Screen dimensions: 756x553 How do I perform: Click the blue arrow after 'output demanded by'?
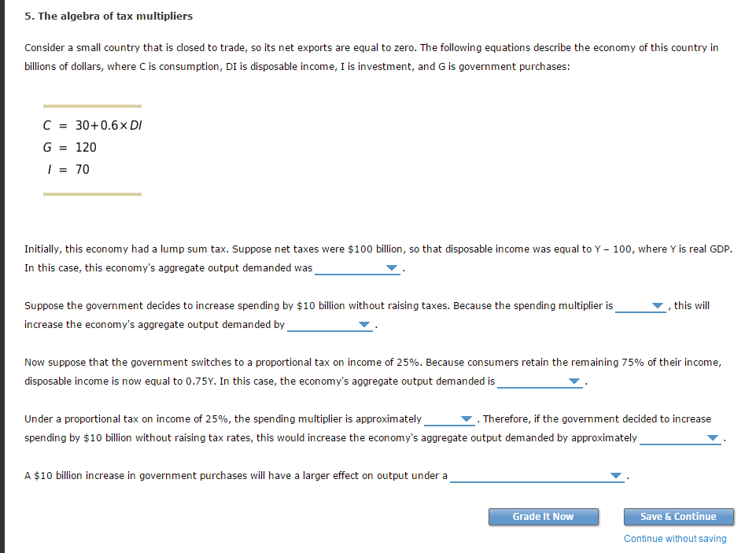[x=364, y=324]
